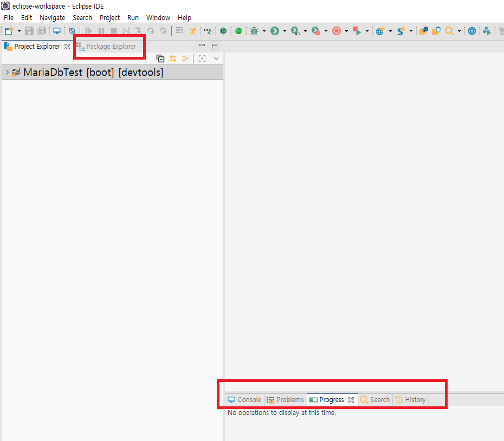
Task: Open the Search menu
Action: click(x=82, y=18)
